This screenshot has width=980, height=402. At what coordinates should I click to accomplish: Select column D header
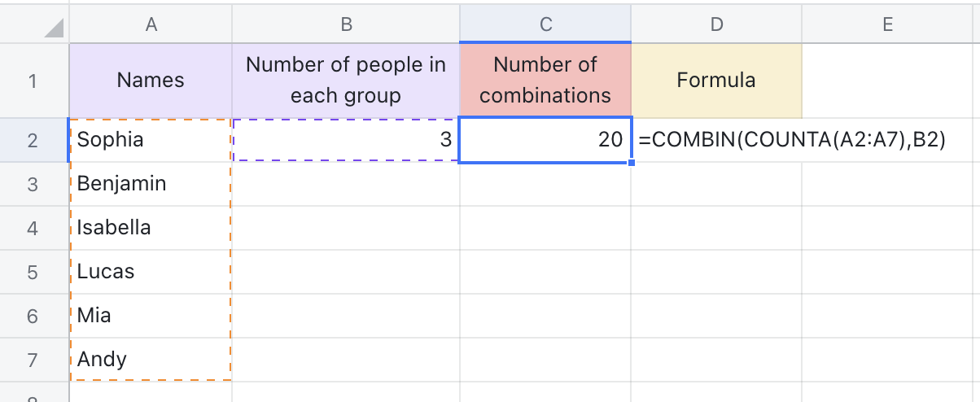click(716, 24)
